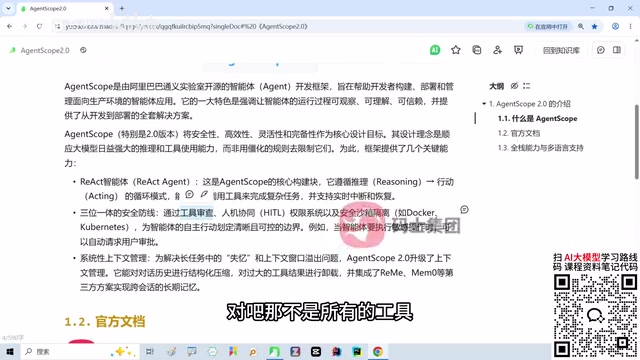Open the green app icon in taskbar
Image resolution: width=640 pixels, height=360 pixels.
pyautogui.click(x=274, y=351)
